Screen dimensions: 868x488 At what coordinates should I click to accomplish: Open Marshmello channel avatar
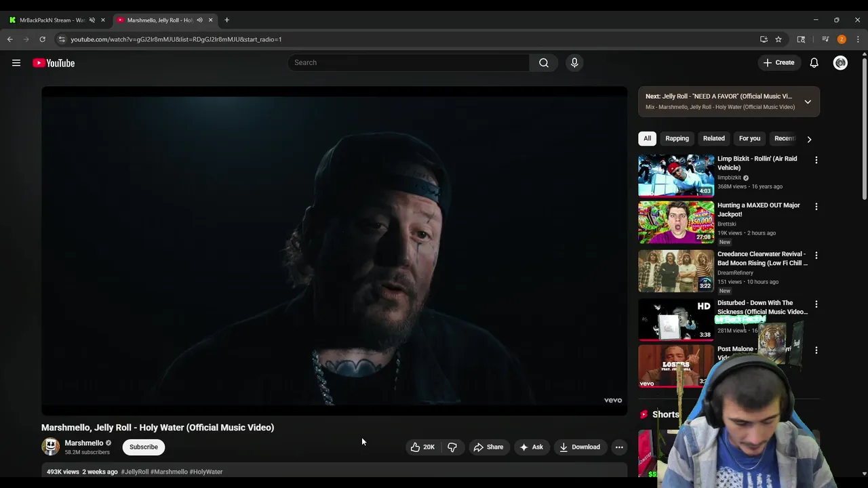pos(51,447)
